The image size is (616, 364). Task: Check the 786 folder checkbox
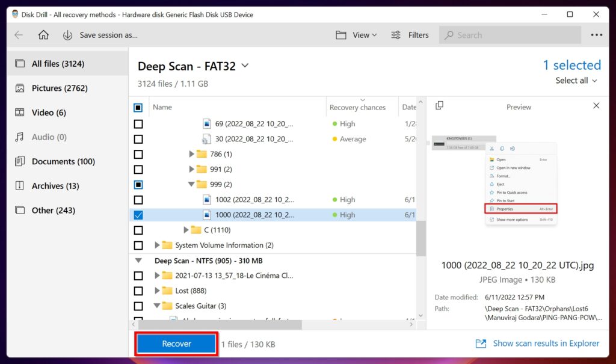[x=138, y=154]
